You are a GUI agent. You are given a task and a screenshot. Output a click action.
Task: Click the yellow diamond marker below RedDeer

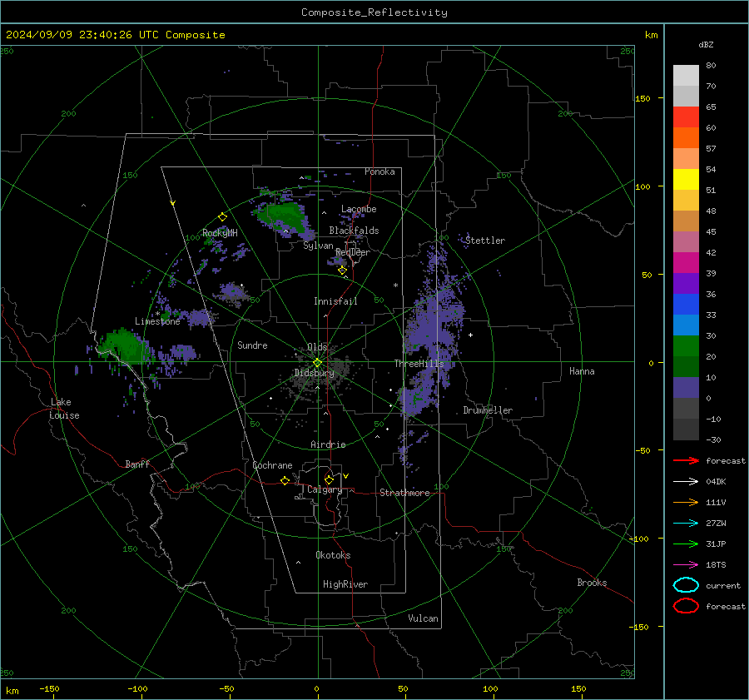coord(342,271)
